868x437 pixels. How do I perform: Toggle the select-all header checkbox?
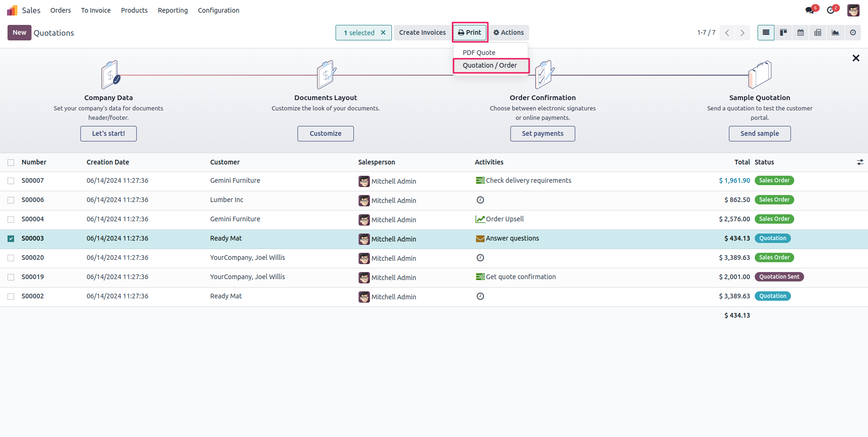point(11,163)
